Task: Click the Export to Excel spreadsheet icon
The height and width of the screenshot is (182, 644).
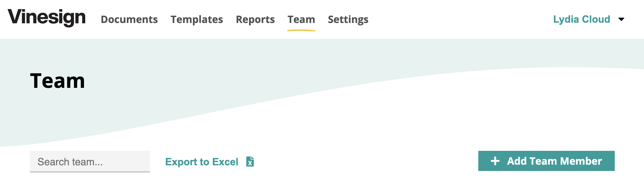Action: coord(250,162)
